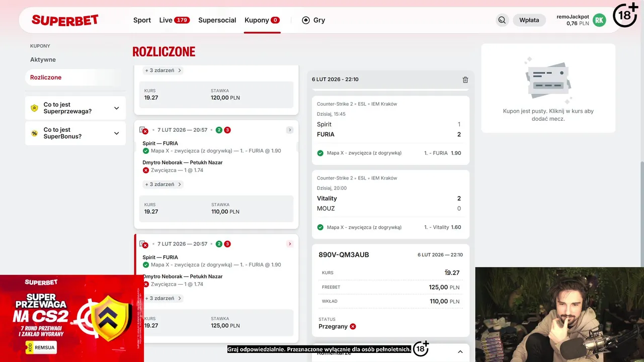Open the Sport tab
Screen dimensions: 644x362
click(142, 20)
